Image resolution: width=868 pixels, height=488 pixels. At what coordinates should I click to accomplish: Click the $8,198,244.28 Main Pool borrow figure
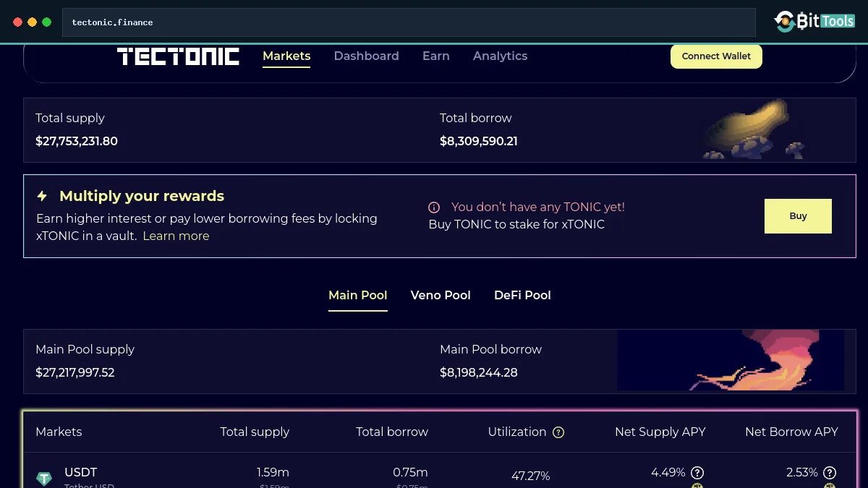[480, 372]
